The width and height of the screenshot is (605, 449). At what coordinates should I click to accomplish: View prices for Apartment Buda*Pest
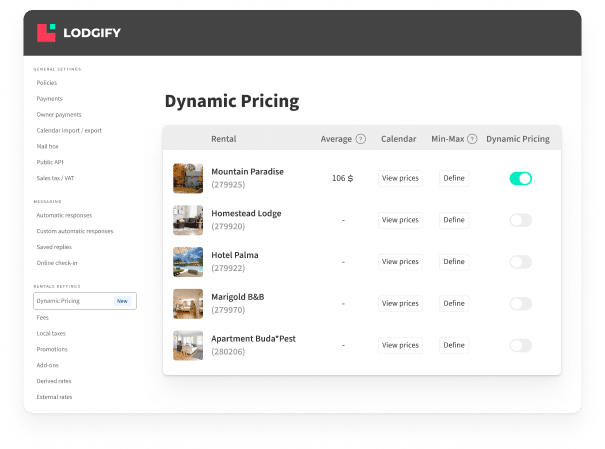(400, 345)
